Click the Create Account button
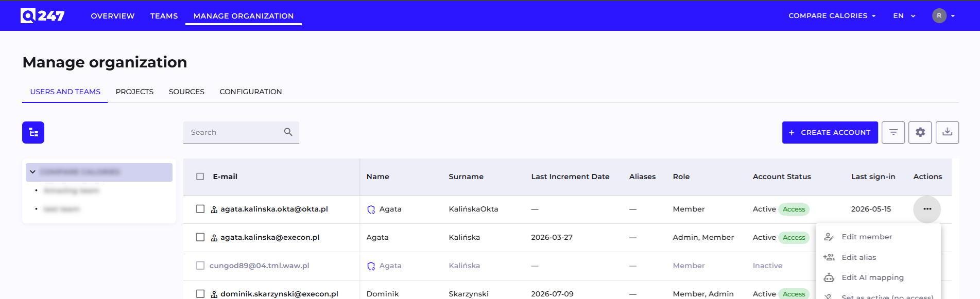Viewport: 980px width, 299px height. (830, 132)
